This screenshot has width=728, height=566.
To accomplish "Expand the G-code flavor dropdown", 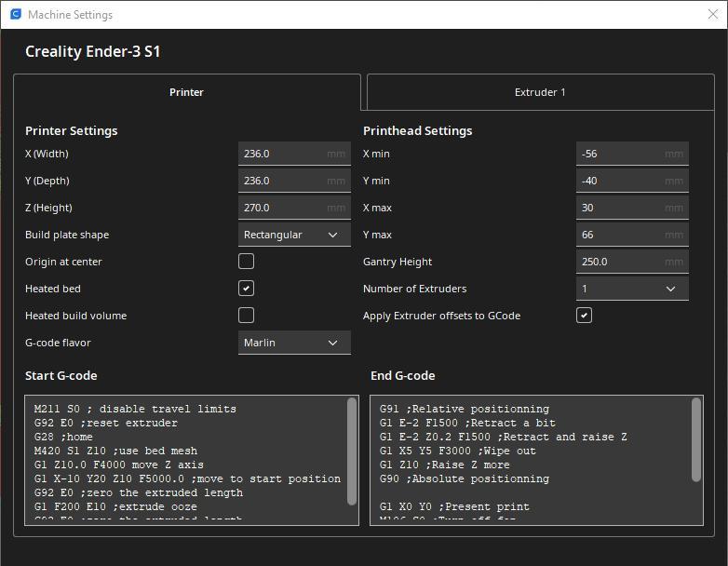I will coord(294,343).
